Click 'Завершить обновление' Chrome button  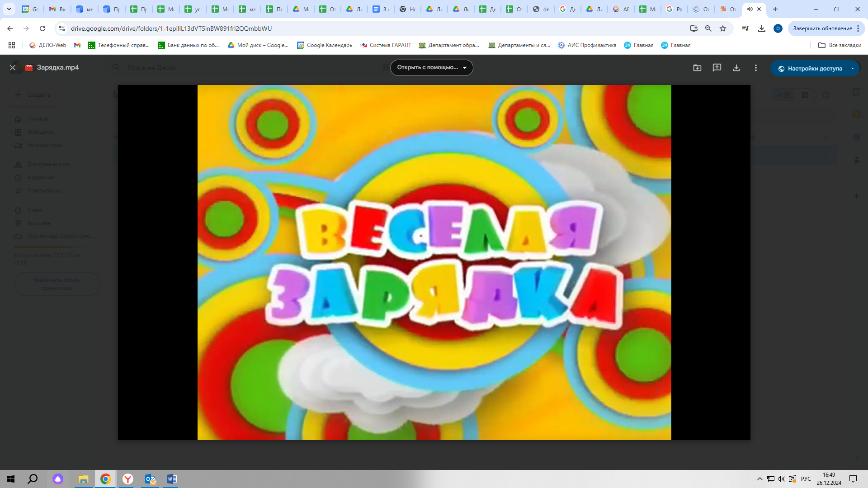point(822,28)
